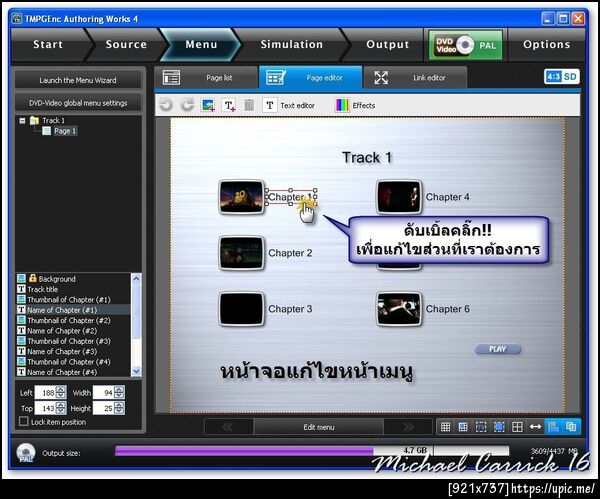Adjust the Height value stepper

click(119, 408)
